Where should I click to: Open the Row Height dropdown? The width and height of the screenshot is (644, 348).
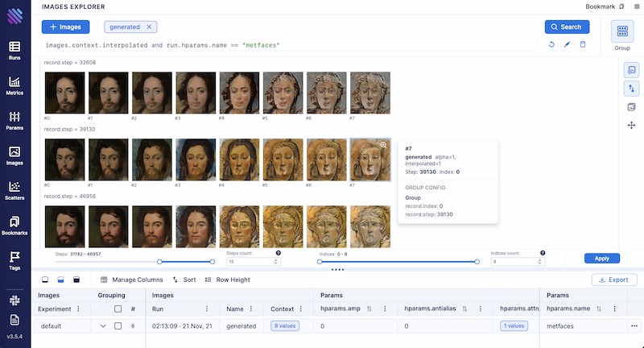229,280
